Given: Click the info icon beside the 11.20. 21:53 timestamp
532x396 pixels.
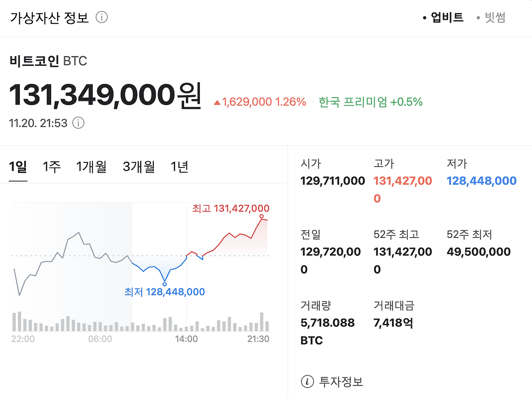Looking at the screenshot, I should coord(78,123).
